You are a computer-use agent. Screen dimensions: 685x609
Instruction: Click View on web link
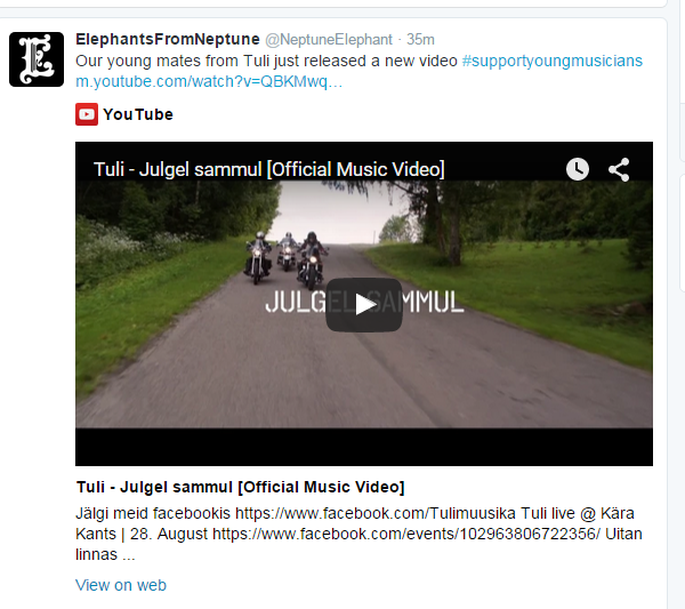[x=121, y=585]
